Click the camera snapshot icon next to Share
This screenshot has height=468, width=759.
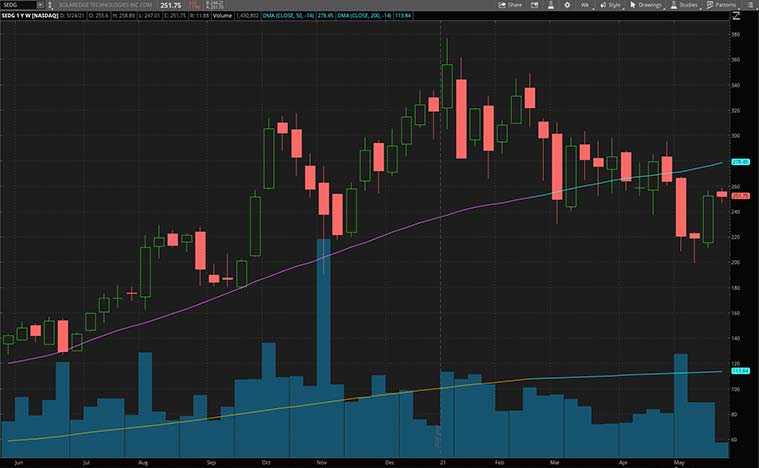536,5
